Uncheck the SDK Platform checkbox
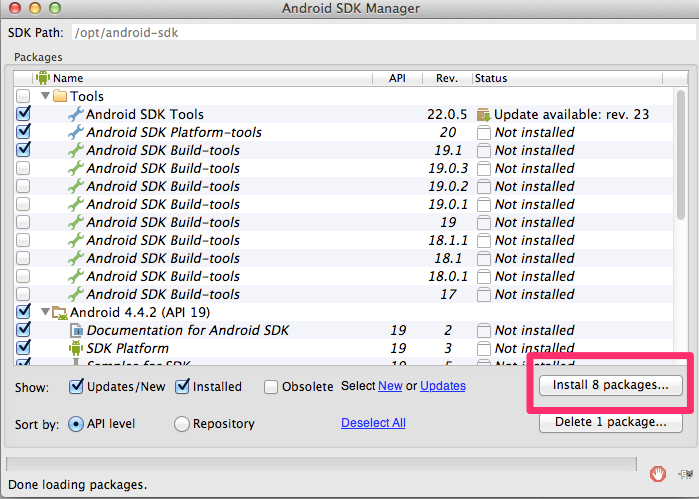Viewport: 699px width, 499px height. tap(23, 347)
